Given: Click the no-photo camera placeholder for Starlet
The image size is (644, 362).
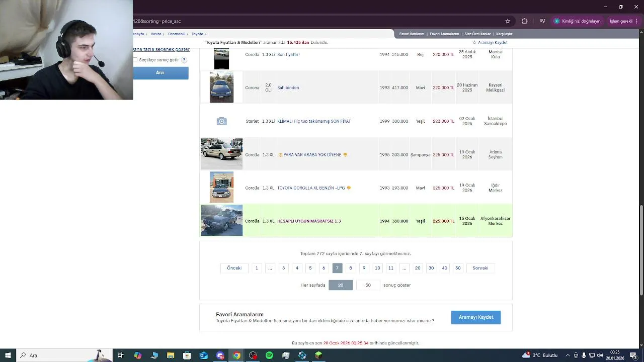Looking at the screenshot, I should pos(221,121).
